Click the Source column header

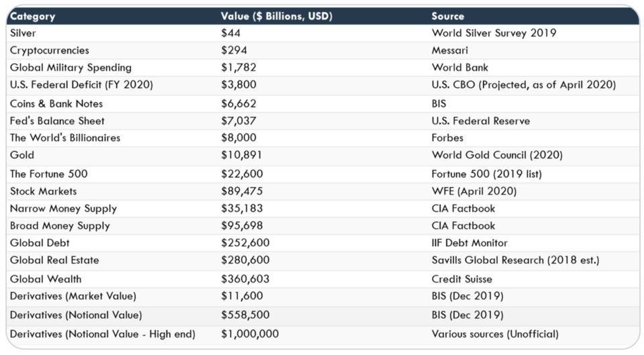[447, 16]
